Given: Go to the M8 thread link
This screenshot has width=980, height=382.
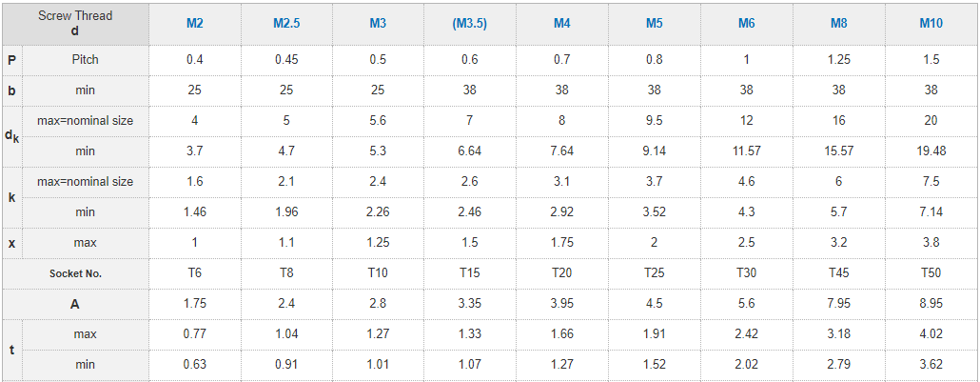Looking at the screenshot, I should pyautogui.click(x=838, y=23).
